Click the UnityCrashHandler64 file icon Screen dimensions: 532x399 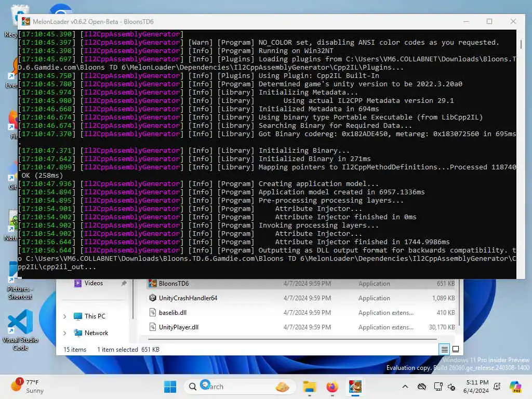pos(152,298)
